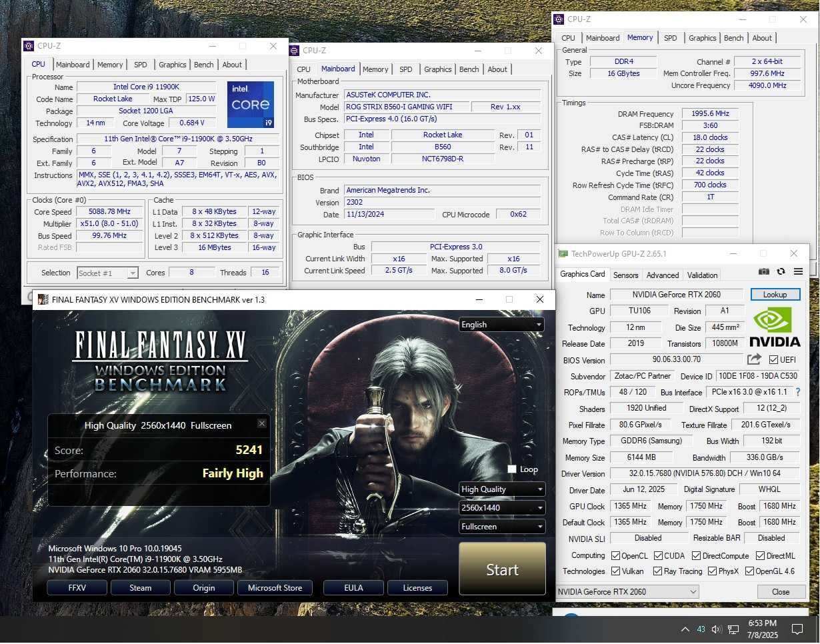The height and width of the screenshot is (644, 820).
Task: Click the temperature 43 tray icon
Action: pos(701,629)
